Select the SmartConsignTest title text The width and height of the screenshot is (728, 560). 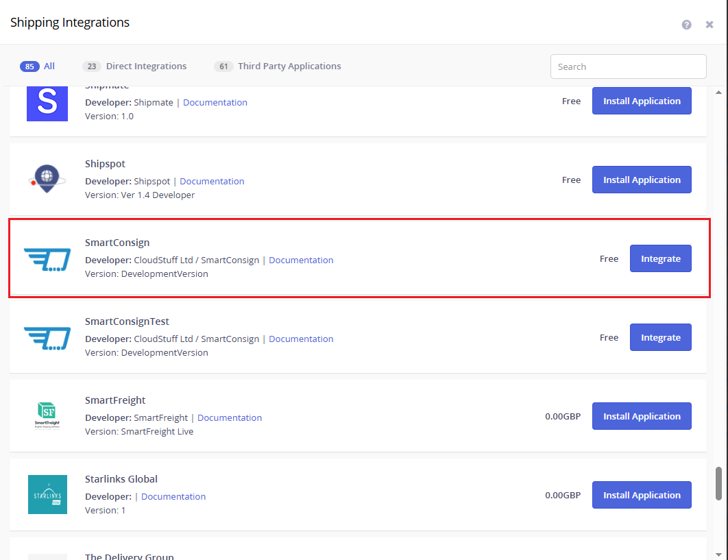tap(127, 321)
